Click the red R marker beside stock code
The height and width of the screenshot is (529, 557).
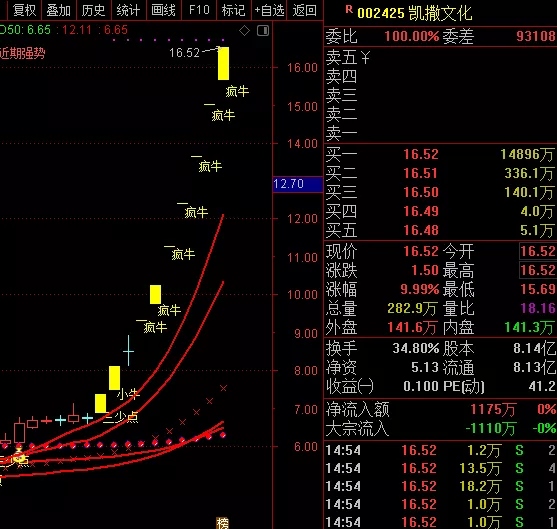pos(349,10)
